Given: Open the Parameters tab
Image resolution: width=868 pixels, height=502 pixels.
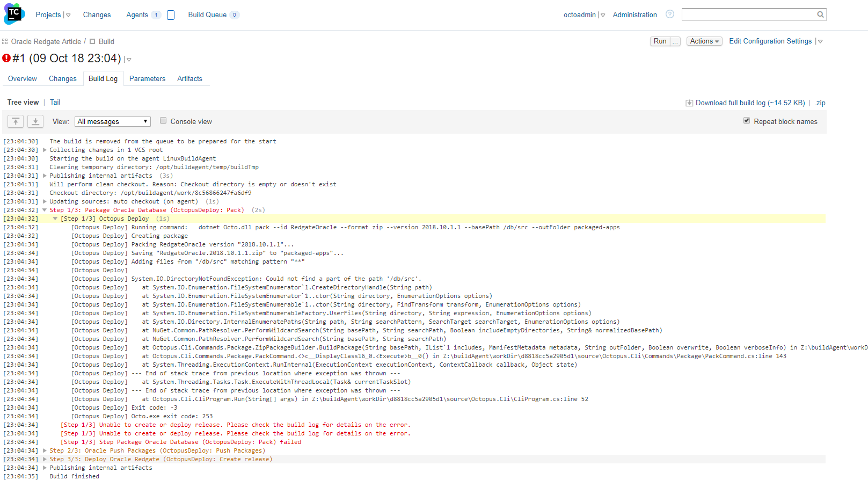Looking at the screenshot, I should (x=147, y=78).
